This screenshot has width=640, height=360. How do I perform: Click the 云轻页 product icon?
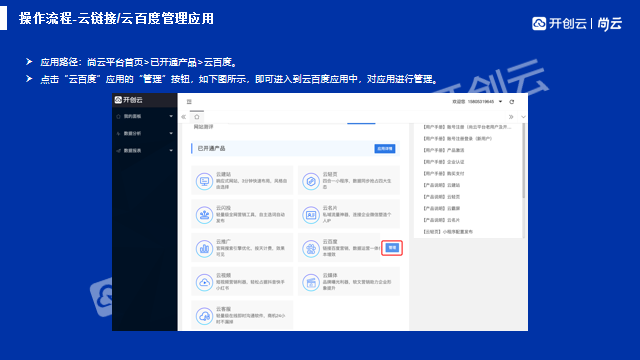point(311,181)
